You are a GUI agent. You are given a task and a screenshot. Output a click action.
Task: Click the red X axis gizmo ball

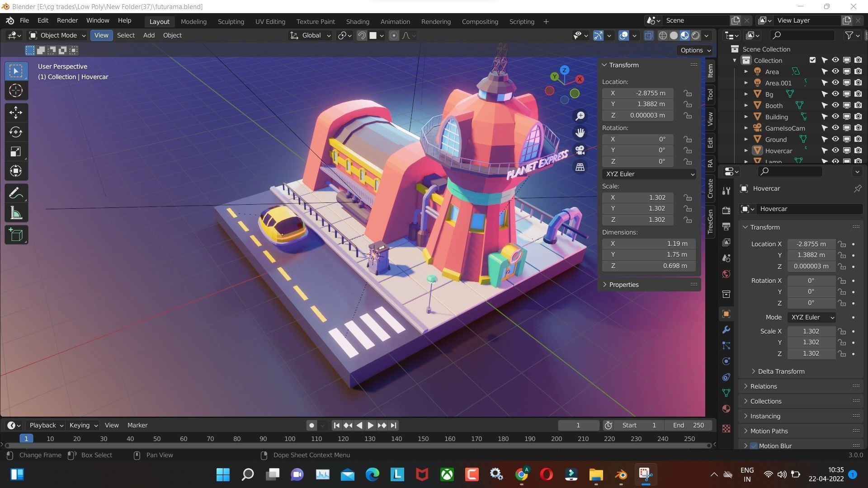[x=579, y=80]
